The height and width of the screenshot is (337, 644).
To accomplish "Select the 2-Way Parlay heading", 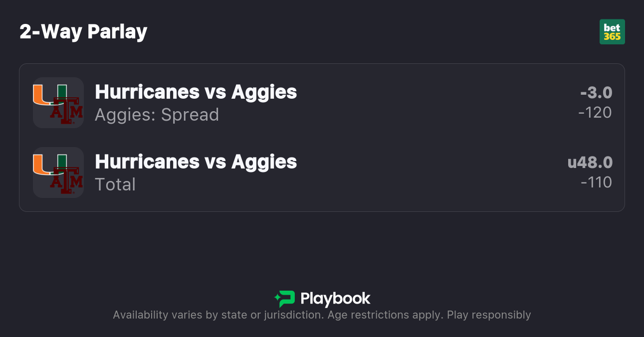I will [x=83, y=32].
